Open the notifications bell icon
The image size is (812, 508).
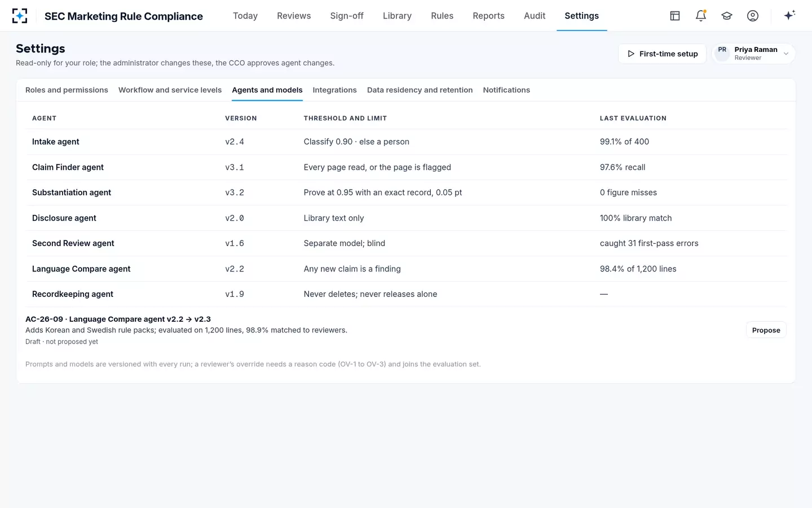tap(701, 16)
